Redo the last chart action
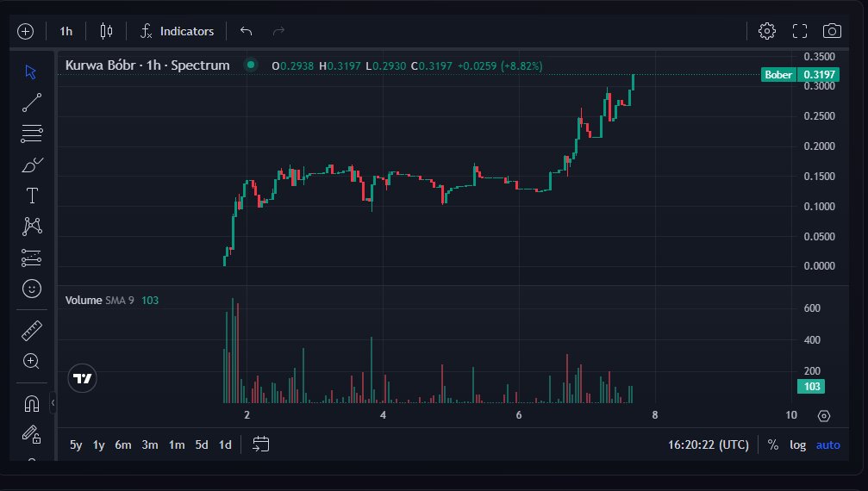The height and width of the screenshot is (491, 868). pyautogui.click(x=278, y=32)
